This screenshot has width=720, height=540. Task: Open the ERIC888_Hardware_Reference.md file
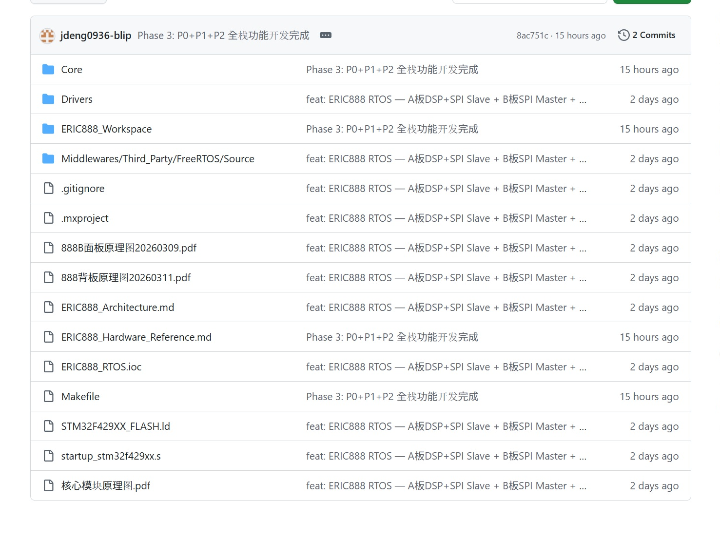coord(136,337)
